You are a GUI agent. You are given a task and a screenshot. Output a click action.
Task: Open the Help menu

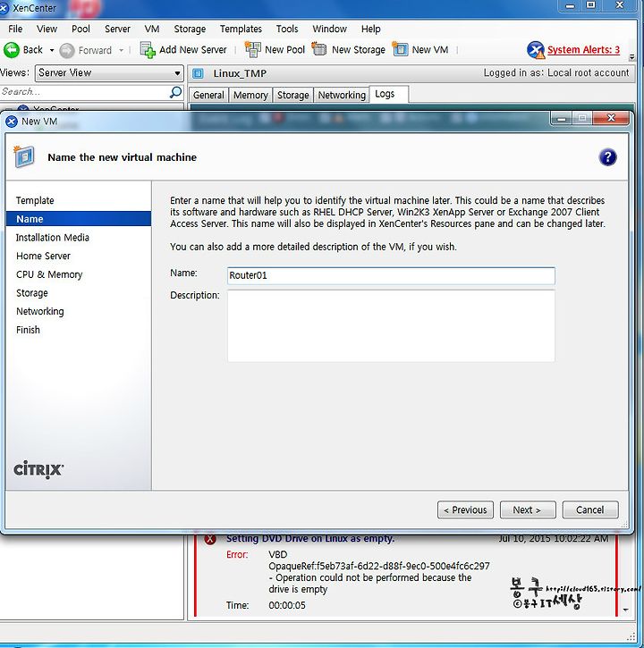click(370, 29)
